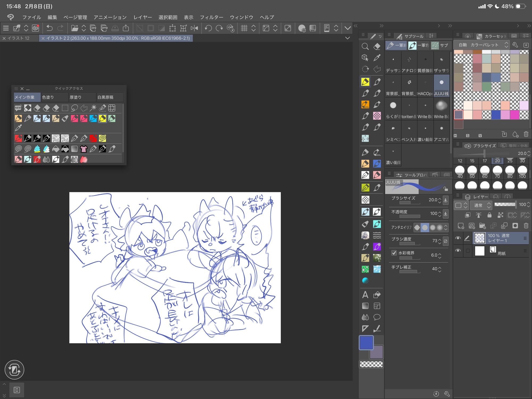The height and width of the screenshot is (399, 532).
Task: Select the magnifier zoom tool
Action: 365,47
